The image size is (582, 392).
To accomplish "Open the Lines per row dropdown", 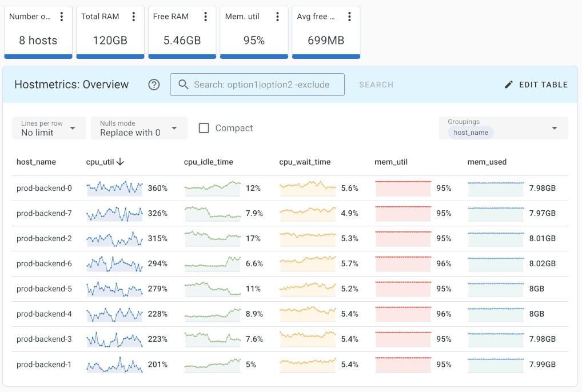I will point(49,128).
